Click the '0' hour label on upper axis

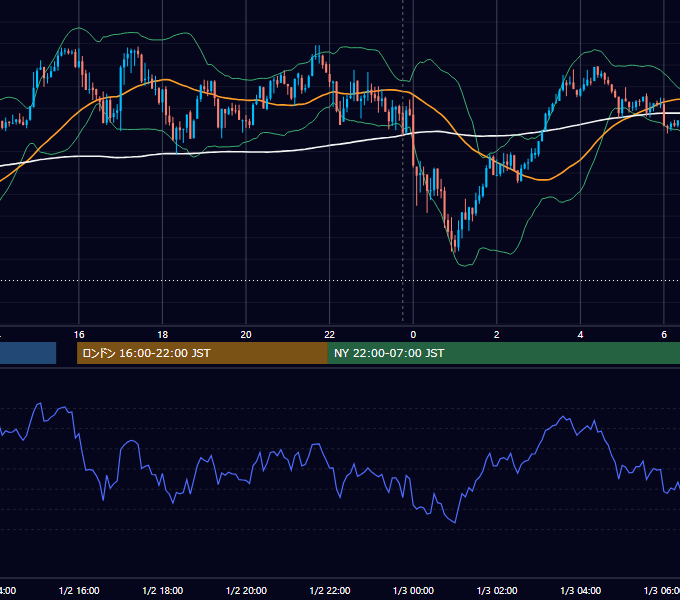tap(413, 335)
